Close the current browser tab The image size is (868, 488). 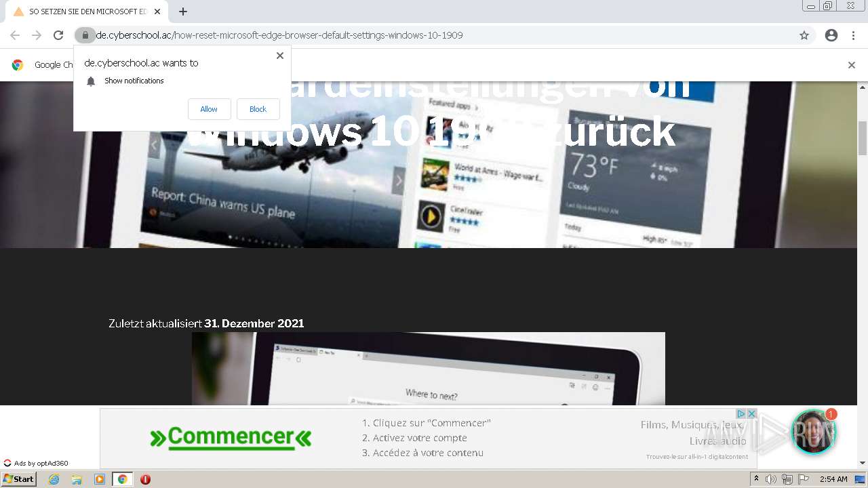(x=157, y=12)
